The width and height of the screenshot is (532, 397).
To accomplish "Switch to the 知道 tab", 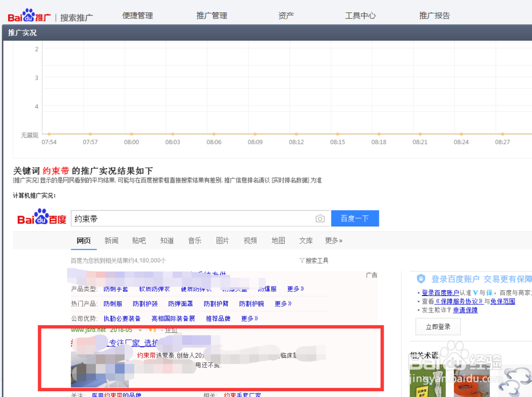I will click(167, 241).
